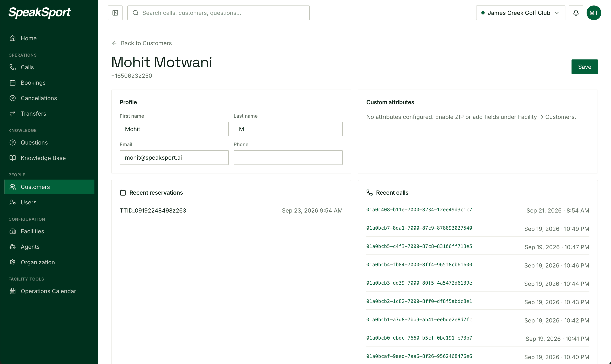Select reservation TTID_09192248498z263
Screen dimensions: 611x364
tap(153, 211)
